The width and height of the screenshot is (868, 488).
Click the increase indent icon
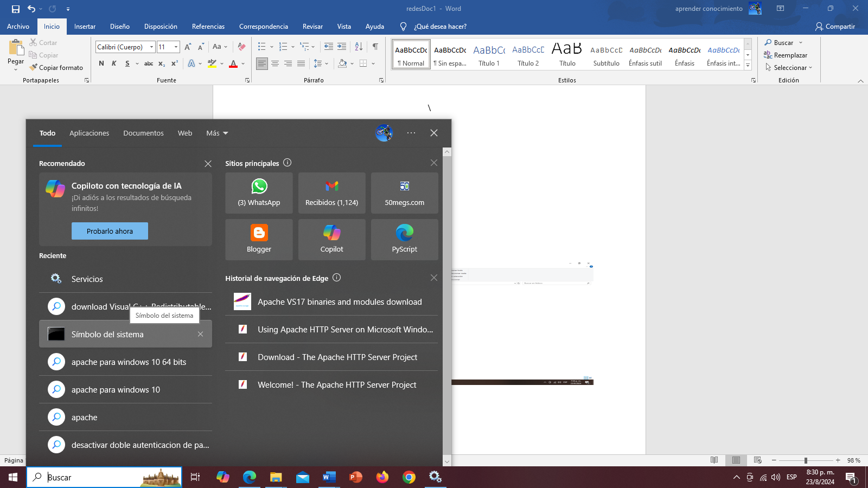point(342,47)
